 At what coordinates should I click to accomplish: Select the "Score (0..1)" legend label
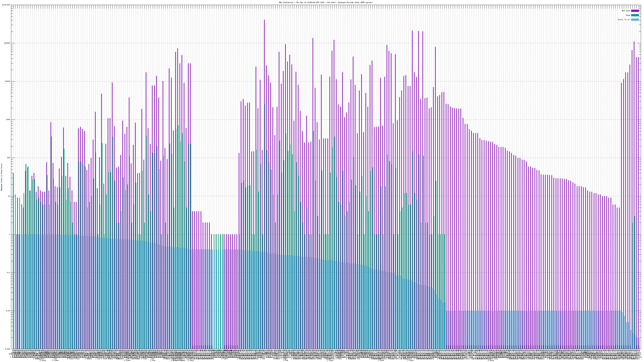click(x=624, y=20)
